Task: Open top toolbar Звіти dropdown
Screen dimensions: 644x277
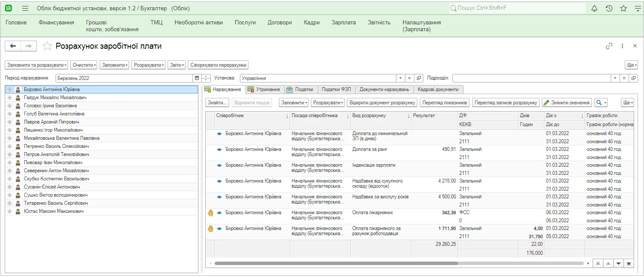Action: tap(177, 65)
